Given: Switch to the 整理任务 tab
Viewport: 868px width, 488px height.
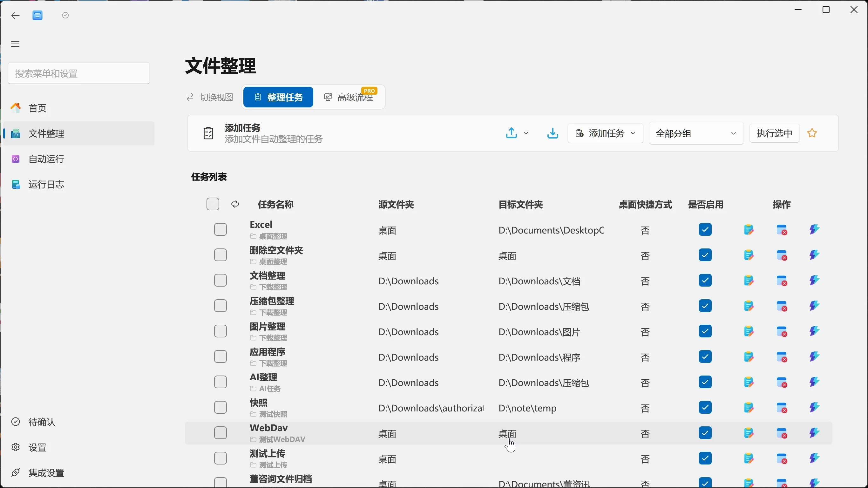Looking at the screenshot, I should tap(278, 97).
